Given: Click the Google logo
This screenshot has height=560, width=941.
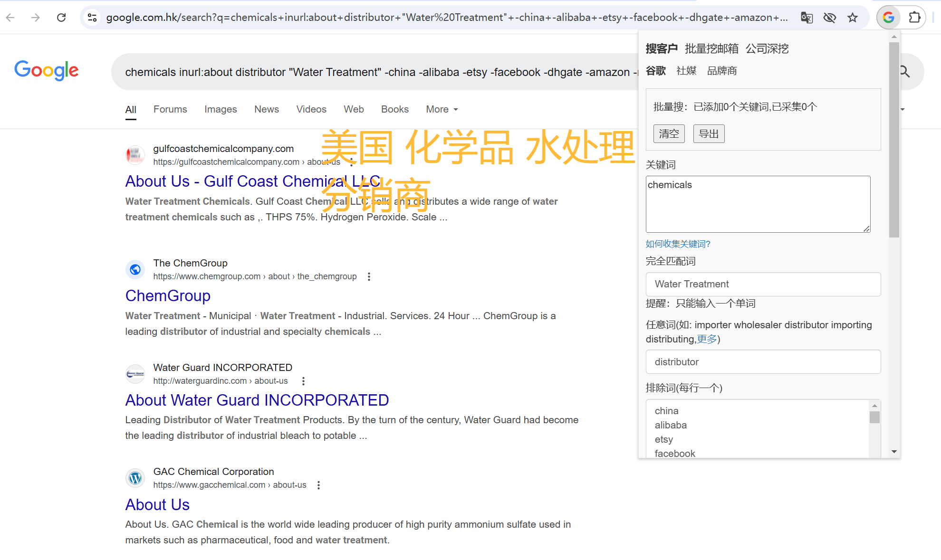Looking at the screenshot, I should (x=47, y=70).
